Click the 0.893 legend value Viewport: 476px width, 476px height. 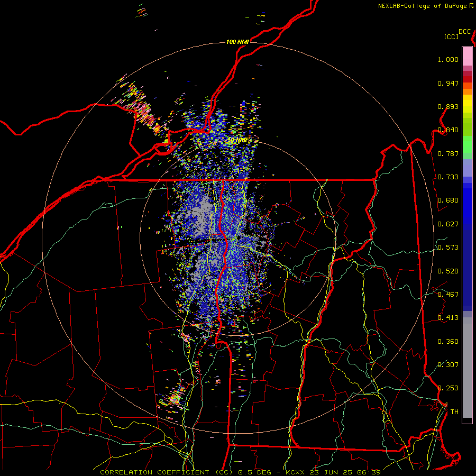pyautogui.click(x=448, y=106)
